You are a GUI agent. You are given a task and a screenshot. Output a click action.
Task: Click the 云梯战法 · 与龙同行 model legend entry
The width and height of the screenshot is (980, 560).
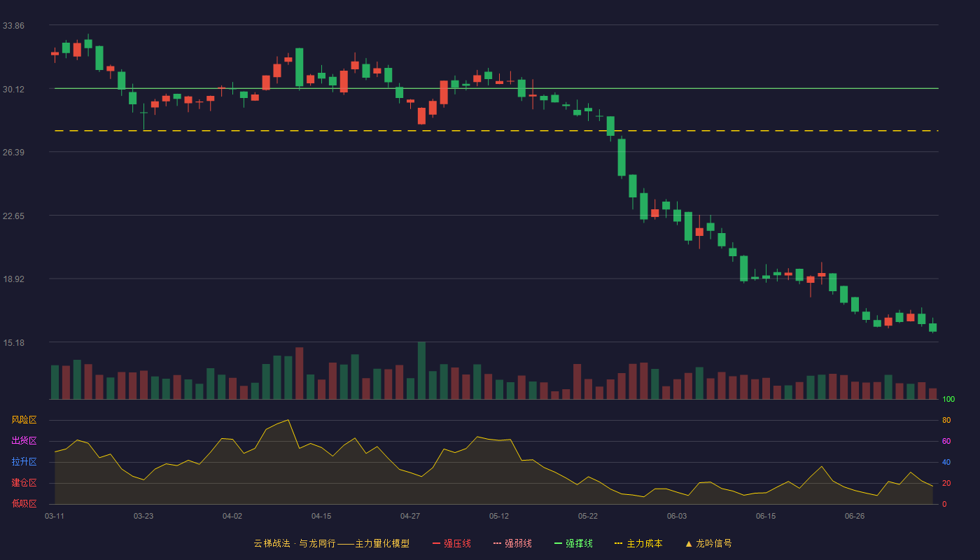point(331,543)
